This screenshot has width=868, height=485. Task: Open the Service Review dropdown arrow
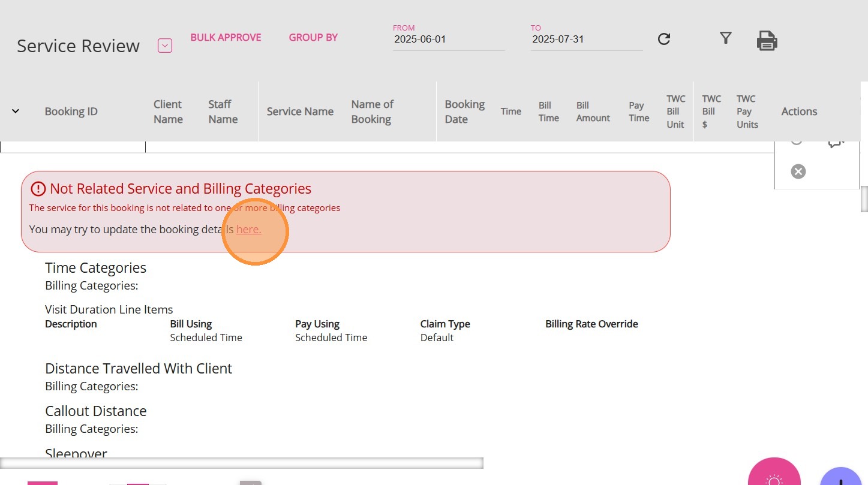(165, 46)
